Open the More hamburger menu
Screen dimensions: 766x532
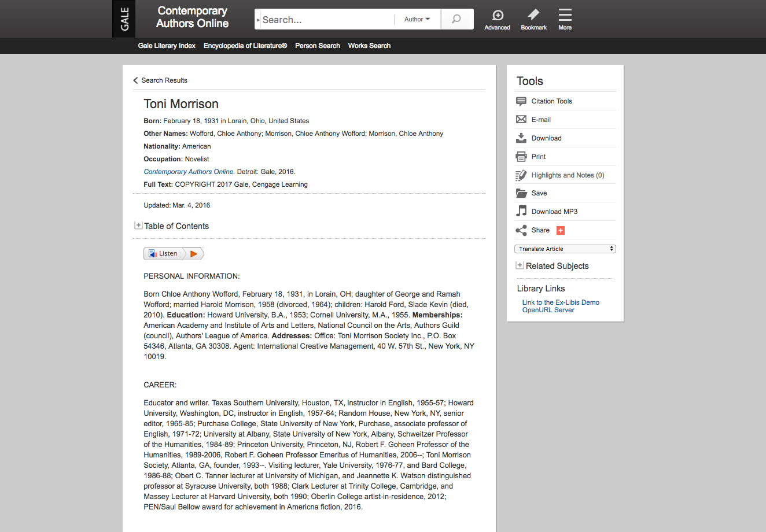565,14
